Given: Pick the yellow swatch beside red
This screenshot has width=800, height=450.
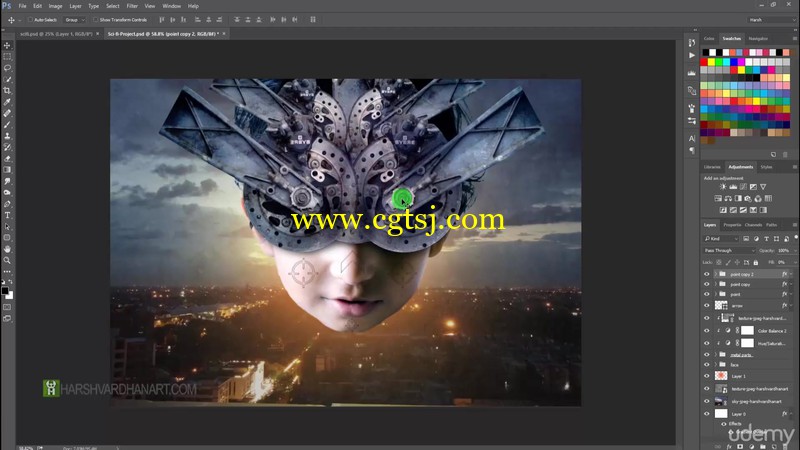Looking at the screenshot, I should coord(711,62).
